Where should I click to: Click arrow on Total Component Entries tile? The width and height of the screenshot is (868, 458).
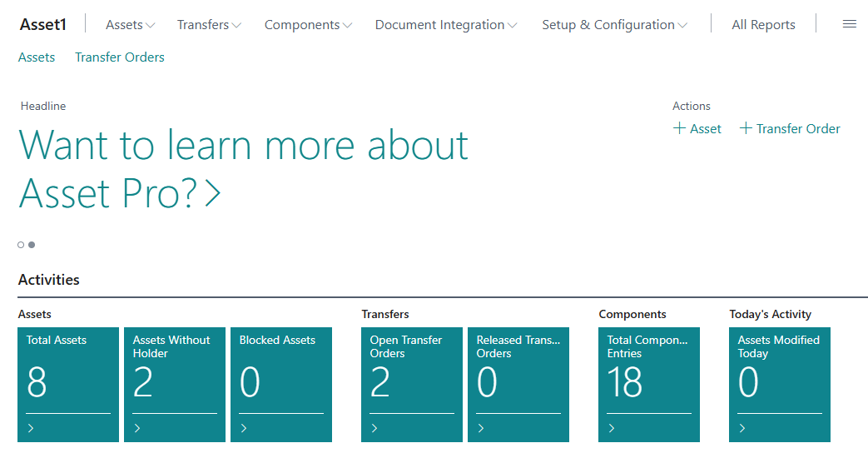612,428
